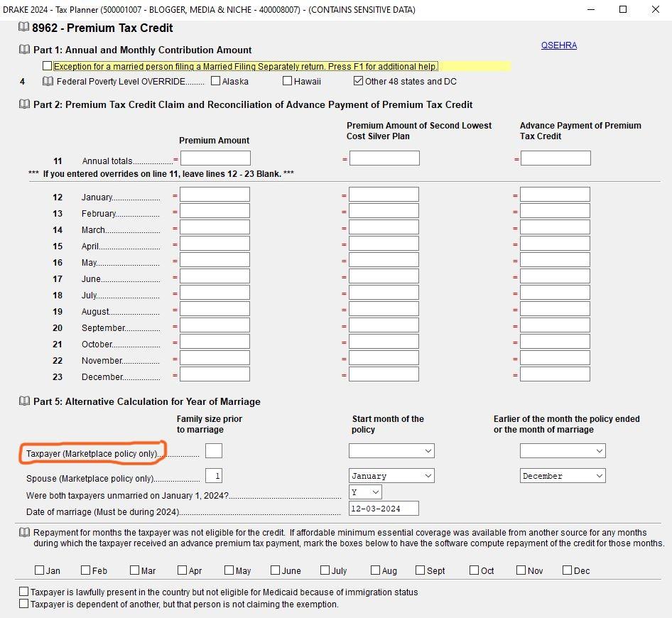The width and height of the screenshot is (672, 618).
Task: Mark the Feb repayment month checkbox
Action: pos(86,570)
